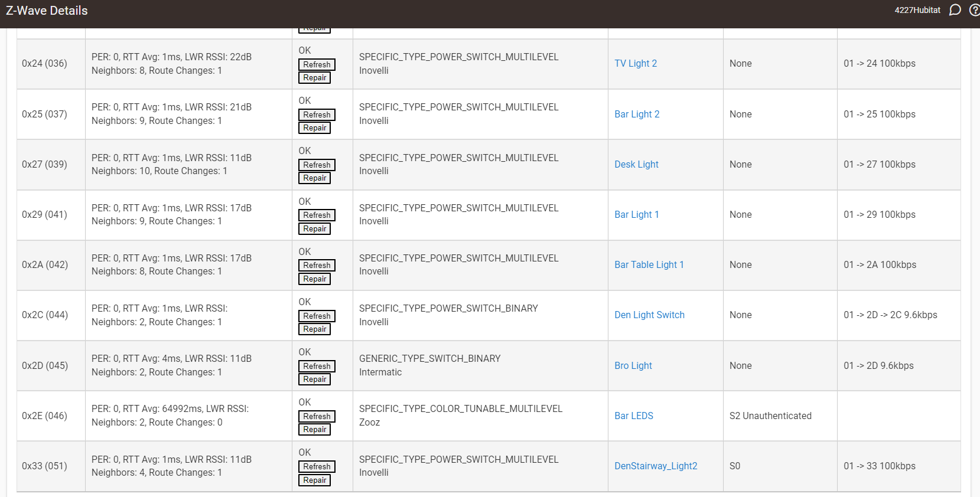Select the Z-Wave Details page title

47,11
